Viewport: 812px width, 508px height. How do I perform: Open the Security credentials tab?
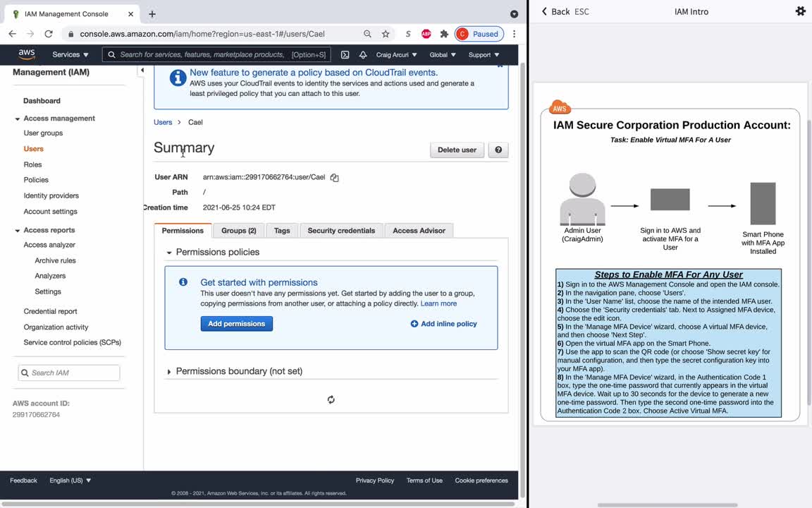(x=341, y=231)
